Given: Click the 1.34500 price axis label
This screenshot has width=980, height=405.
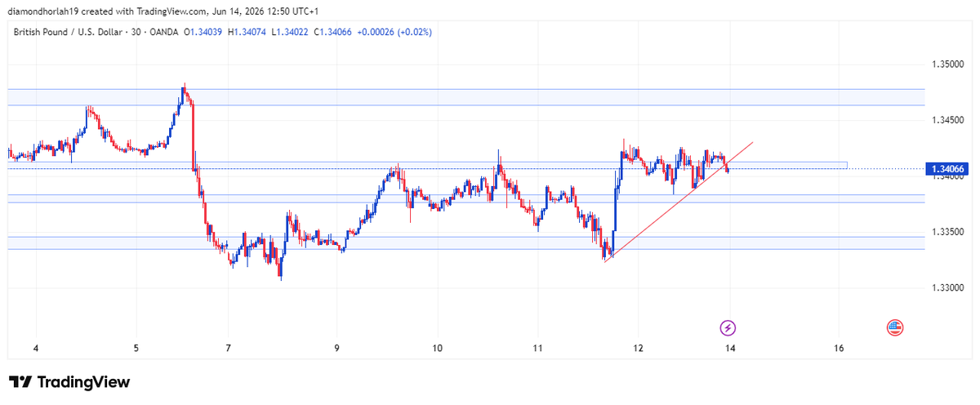Looking at the screenshot, I should (x=947, y=120).
